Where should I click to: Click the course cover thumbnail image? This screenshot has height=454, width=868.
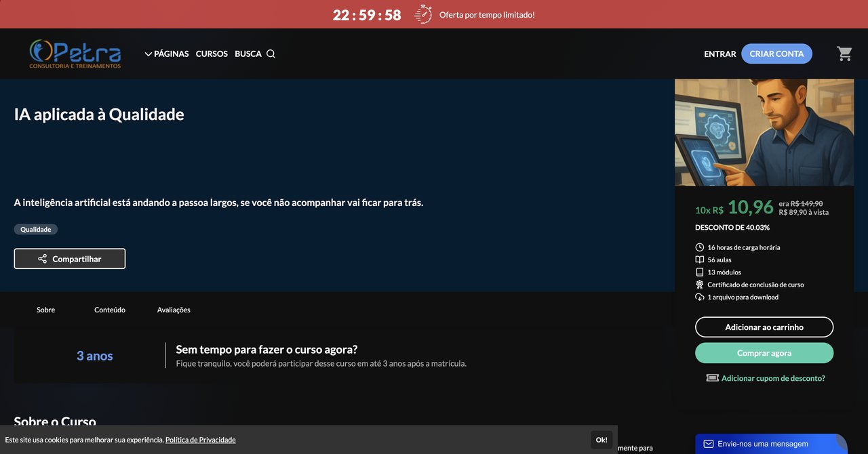tap(764, 132)
